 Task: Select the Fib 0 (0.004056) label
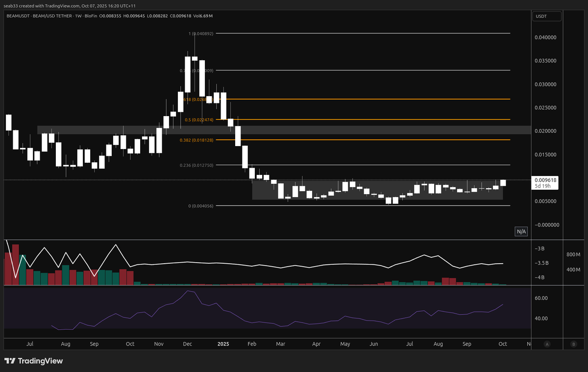coord(201,206)
